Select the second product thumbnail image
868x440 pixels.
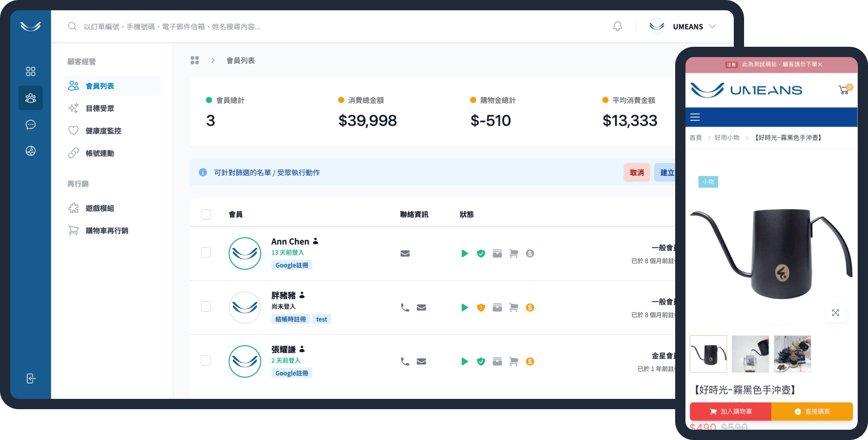(750, 354)
